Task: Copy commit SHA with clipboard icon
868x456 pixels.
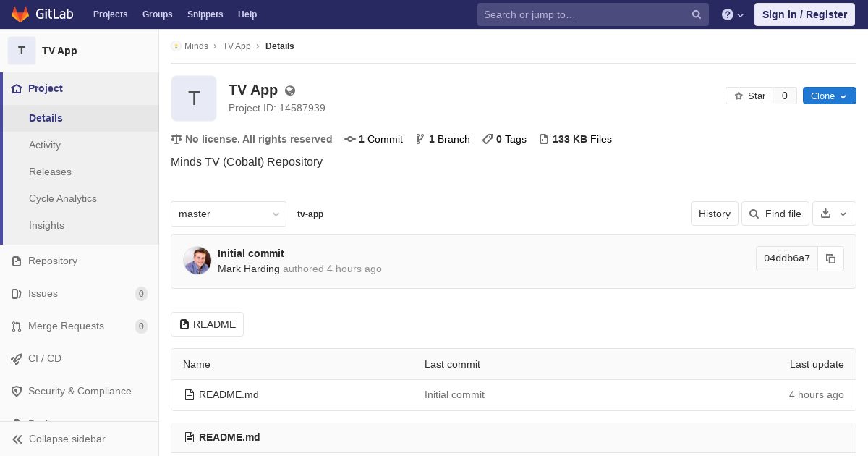Action: (x=831, y=259)
